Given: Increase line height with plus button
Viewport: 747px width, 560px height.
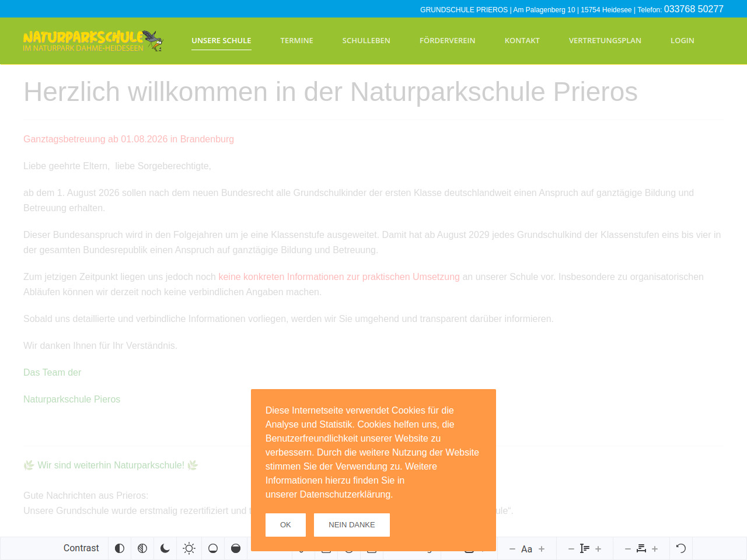Looking at the screenshot, I should (x=598, y=549).
